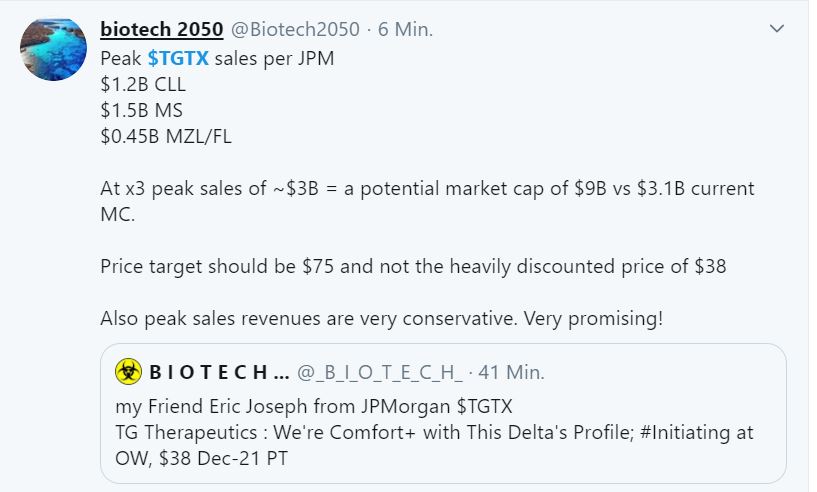Open the biotech 2050 display name link
817x492 pixels.
point(161,30)
